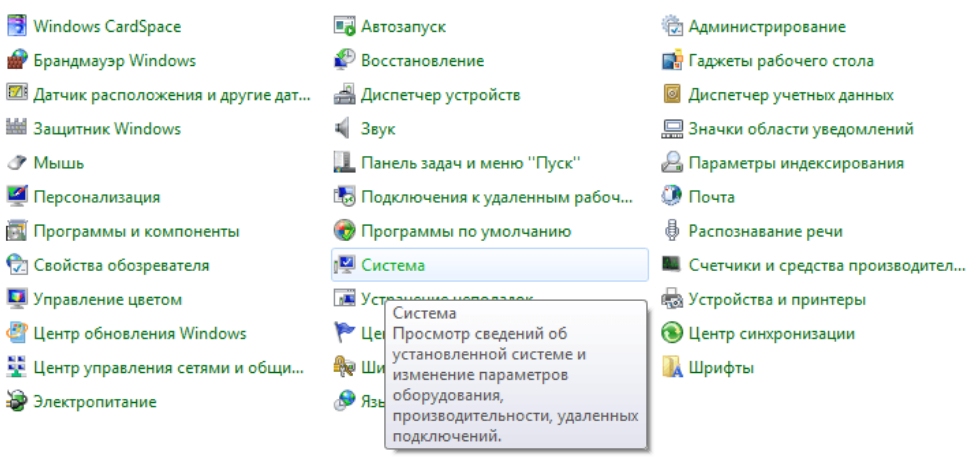Open the Брандмауэр Windows link
The width and height of the screenshot is (973, 470).
(115, 61)
